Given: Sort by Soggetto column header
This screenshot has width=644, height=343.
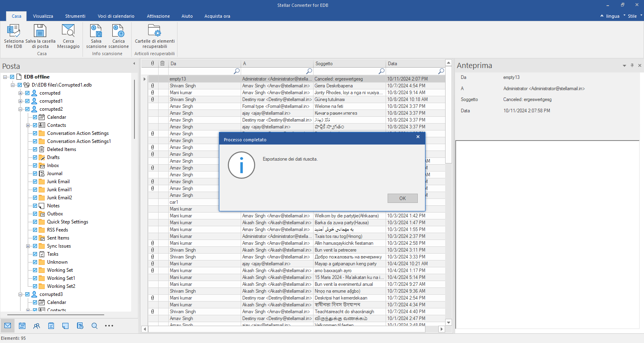Looking at the screenshot, I should [x=349, y=64].
